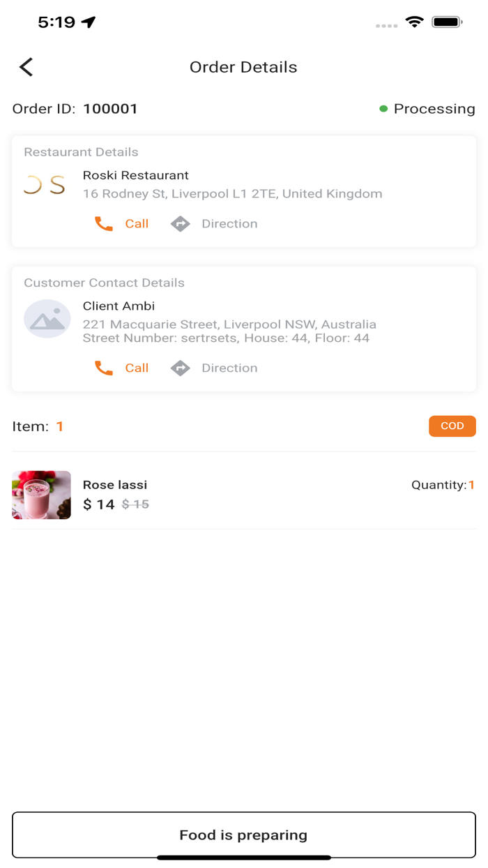Tap the orange COD payment badge
The image size is (488, 868).
click(x=452, y=426)
